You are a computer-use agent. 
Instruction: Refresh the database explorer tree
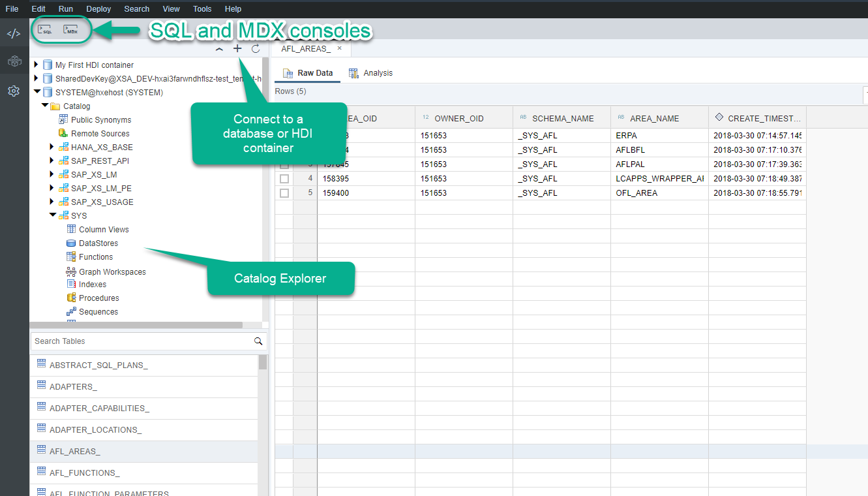(x=256, y=49)
